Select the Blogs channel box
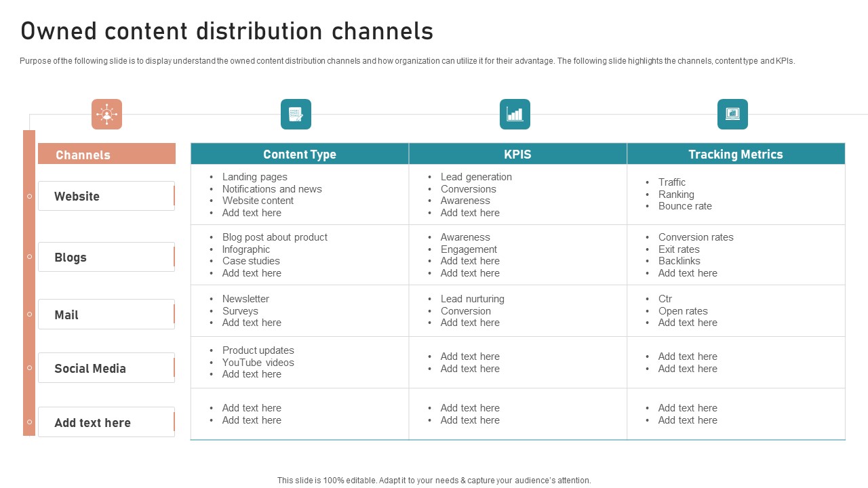 tap(106, 257)
